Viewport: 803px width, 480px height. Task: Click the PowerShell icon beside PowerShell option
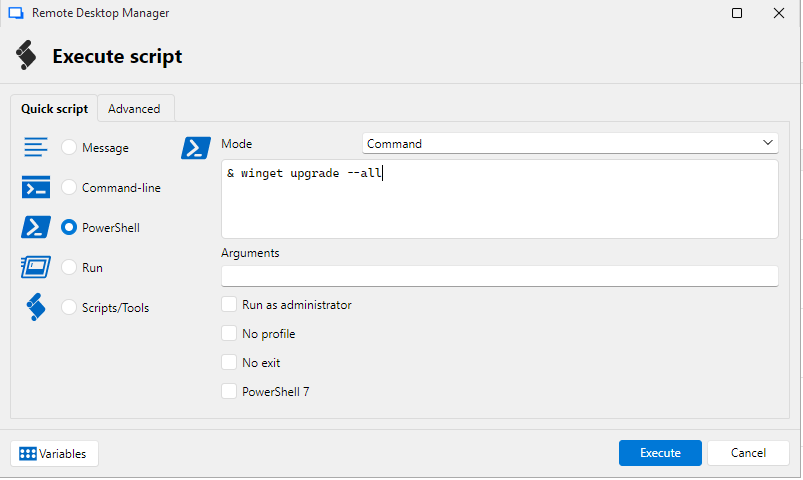(36, 227)
